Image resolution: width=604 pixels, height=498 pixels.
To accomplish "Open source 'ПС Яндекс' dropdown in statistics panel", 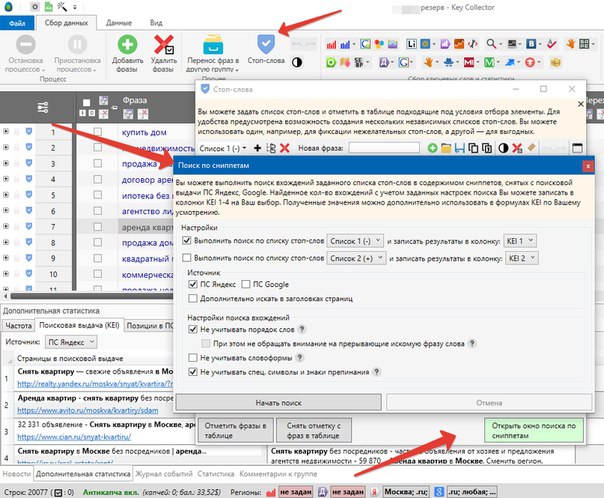I will (x=71, y=342).
